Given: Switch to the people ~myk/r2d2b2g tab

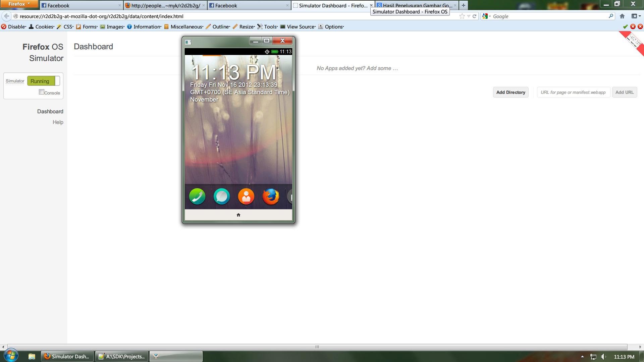Looking at the screenshot, I should 165,5.
